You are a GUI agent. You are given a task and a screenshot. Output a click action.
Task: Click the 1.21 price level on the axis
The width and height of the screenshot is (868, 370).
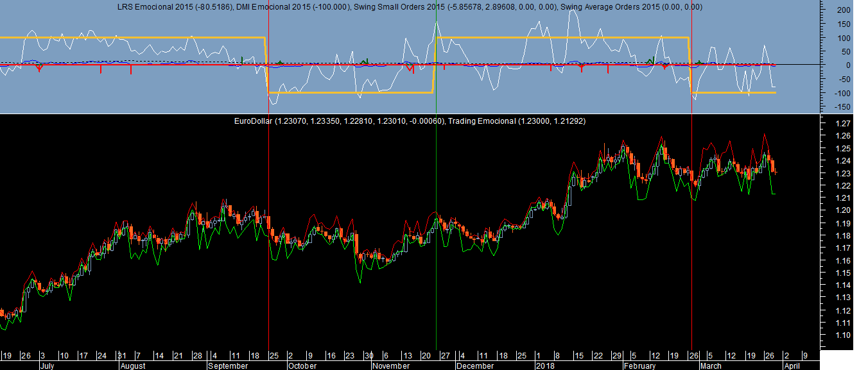[x=843, y=198]
